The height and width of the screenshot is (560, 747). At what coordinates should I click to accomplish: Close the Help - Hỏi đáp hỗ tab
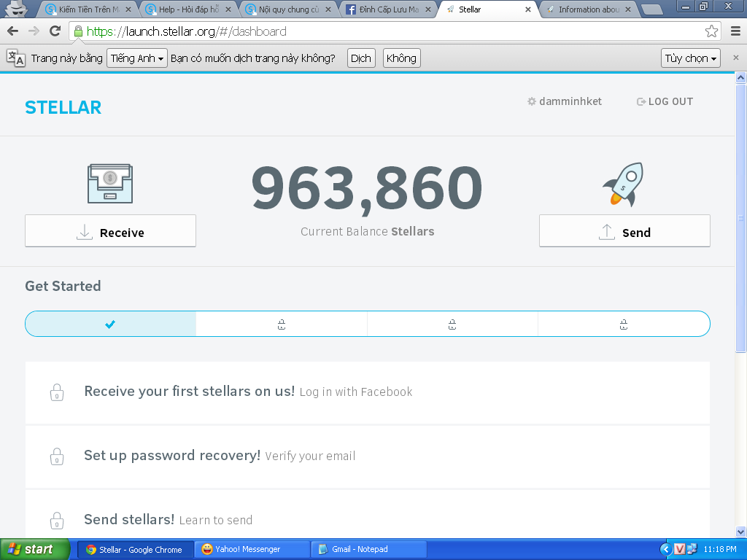(x=228, y=9)
